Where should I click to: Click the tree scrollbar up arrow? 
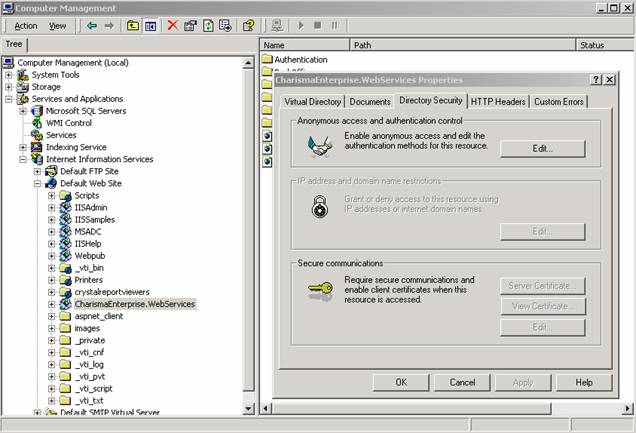click(248, 63)
